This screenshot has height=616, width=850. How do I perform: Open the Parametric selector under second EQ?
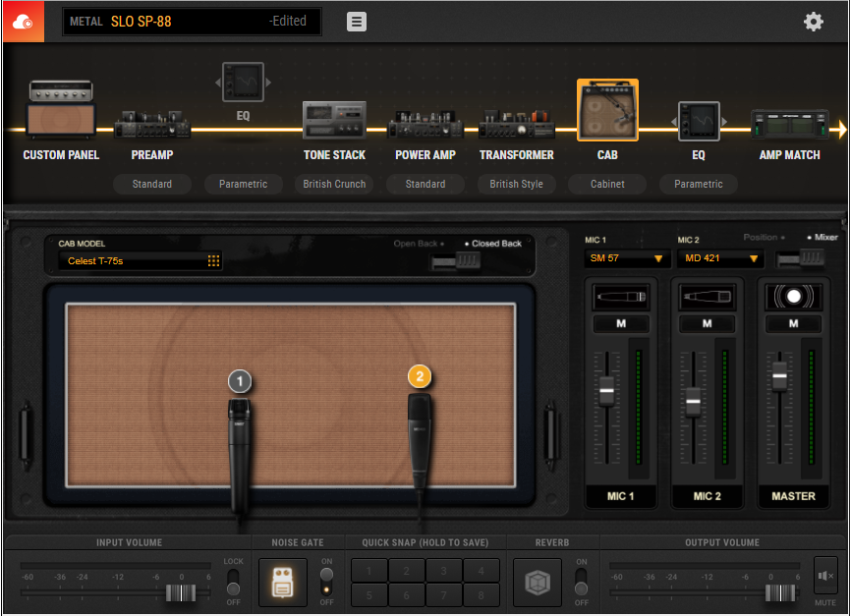699,184
